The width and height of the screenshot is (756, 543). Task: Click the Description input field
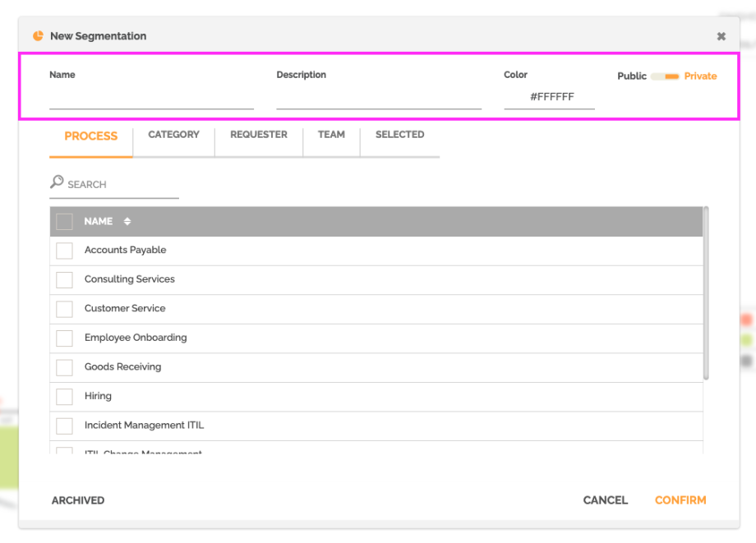pyautogui.click(x=378, y=99)
